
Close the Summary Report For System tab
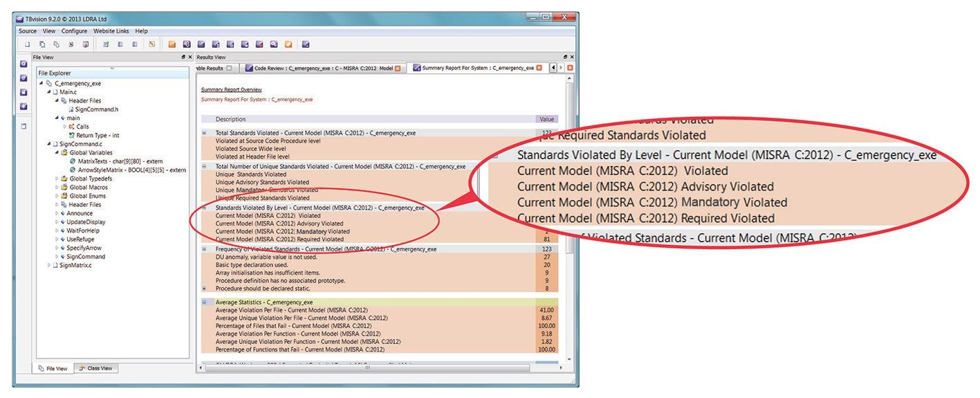point(539,68)
